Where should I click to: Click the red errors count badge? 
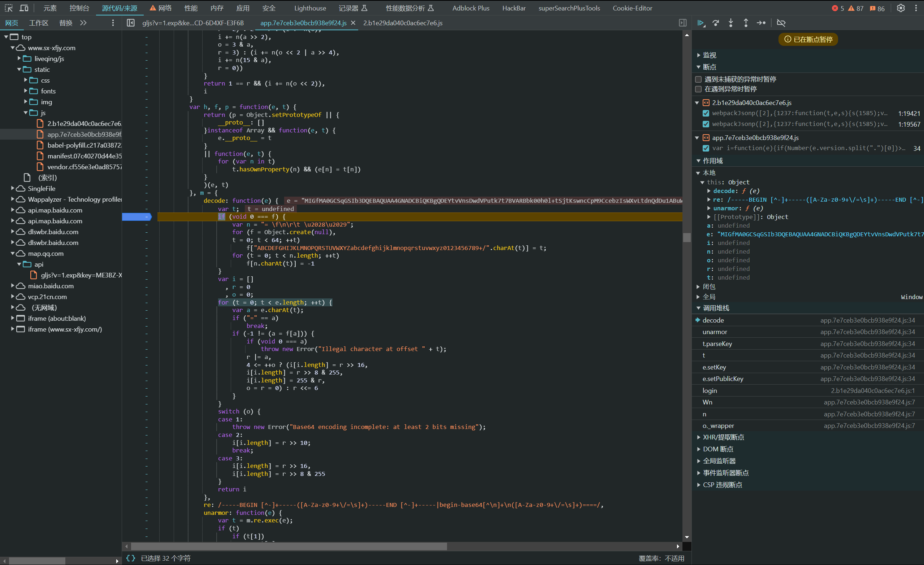[837, 8]
